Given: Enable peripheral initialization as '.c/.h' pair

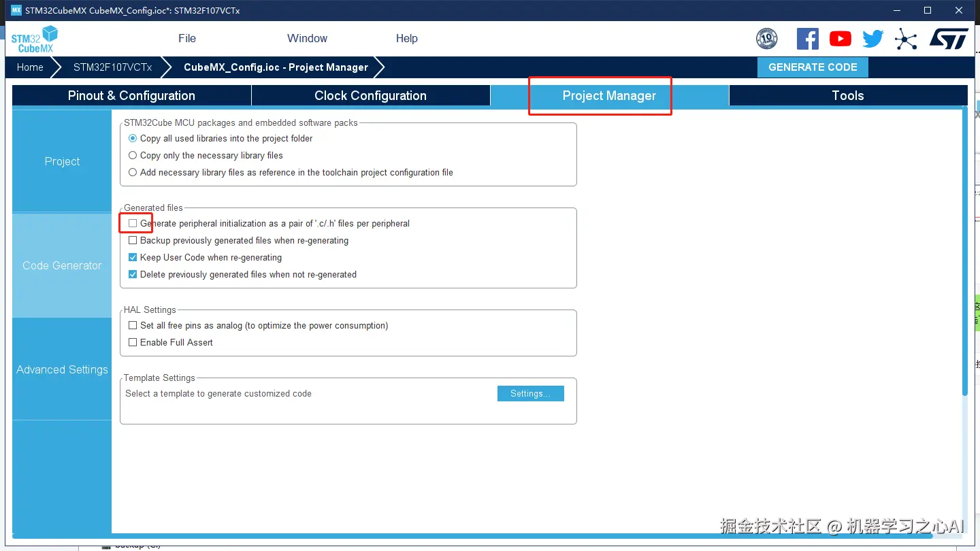Looking at the screenshot, I should (133, 223).
